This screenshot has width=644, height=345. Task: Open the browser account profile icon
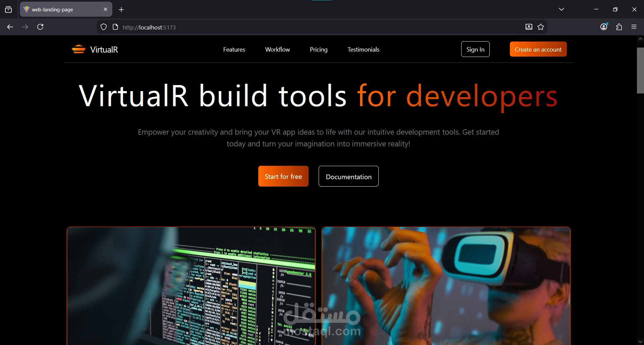604,27
